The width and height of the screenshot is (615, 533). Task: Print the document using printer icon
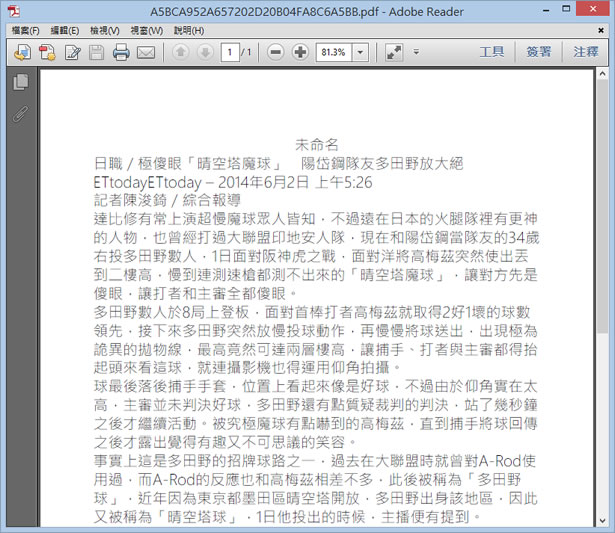121,52
